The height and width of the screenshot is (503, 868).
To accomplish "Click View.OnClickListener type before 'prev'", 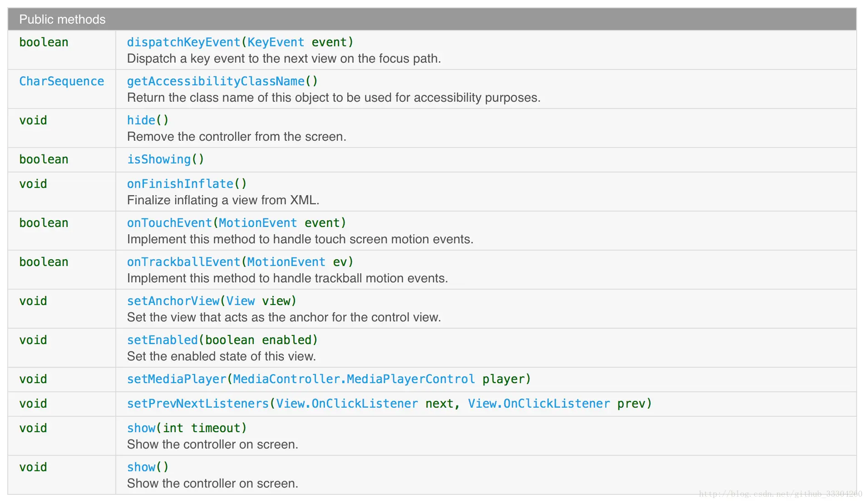I will click(539, 404).
